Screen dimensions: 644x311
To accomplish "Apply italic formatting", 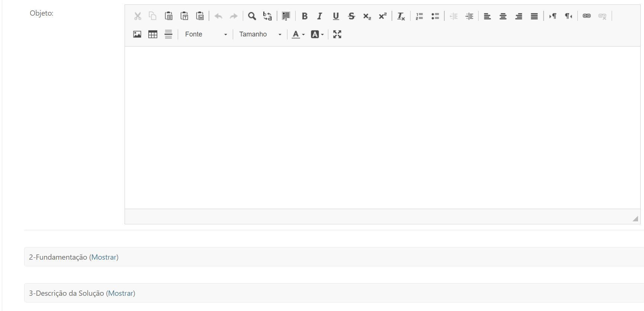I will [320, 16].
